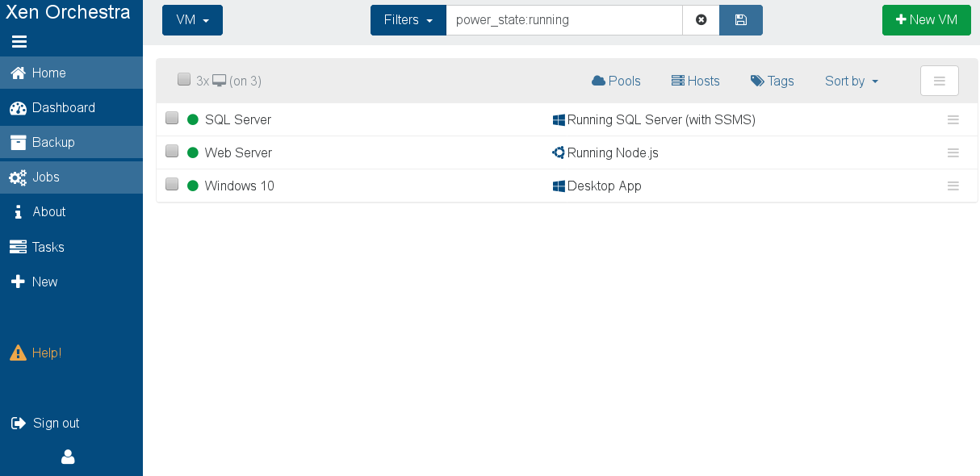The width and height of the screenshot is (980, 476).
Task: Open Dashboard in the sidebar
Action: click(71, 107)
